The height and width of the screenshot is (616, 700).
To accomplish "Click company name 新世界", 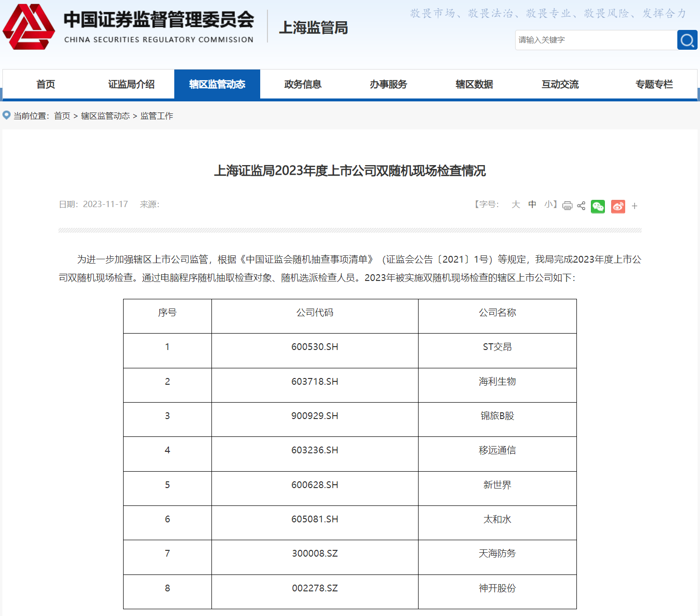I will pos(497,485).
